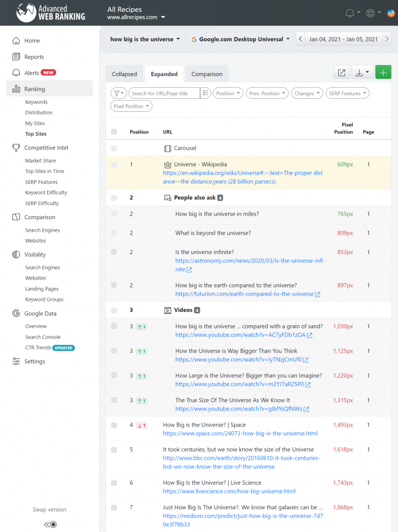The image size is (398, 532).
Task: Click the People also ask icon
Action: (x=168, y=198)
